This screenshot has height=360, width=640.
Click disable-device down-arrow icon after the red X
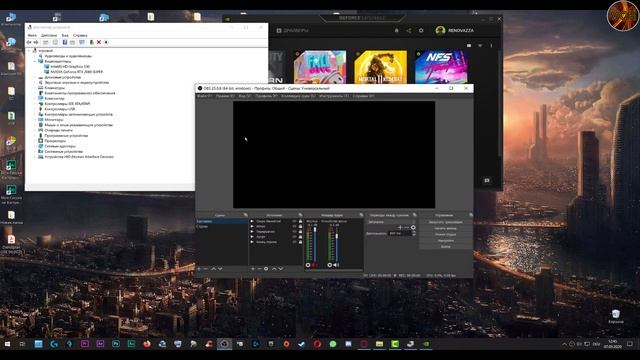click(x=106, y=42)
